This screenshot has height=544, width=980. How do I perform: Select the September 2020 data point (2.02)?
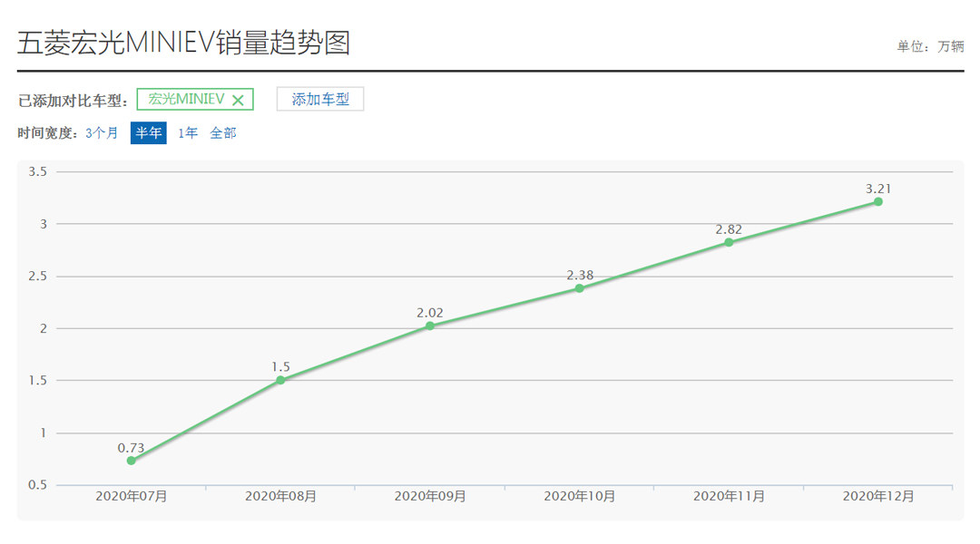(x=430, y=325)
